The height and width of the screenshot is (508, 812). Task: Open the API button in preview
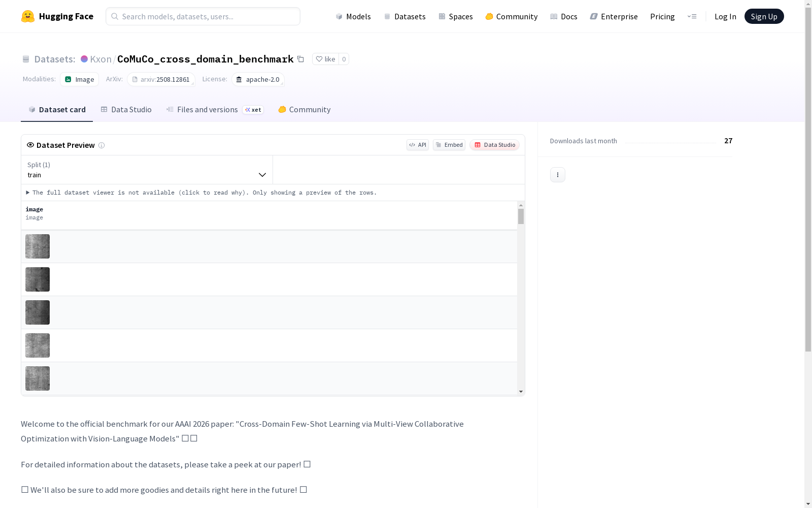pyautogui.click(x=418, y=145)
